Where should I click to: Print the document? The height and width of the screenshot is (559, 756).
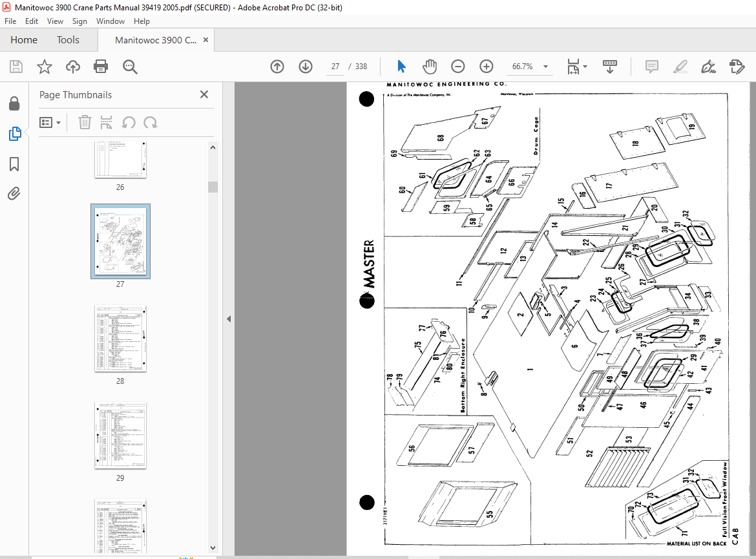coord(101,67)
